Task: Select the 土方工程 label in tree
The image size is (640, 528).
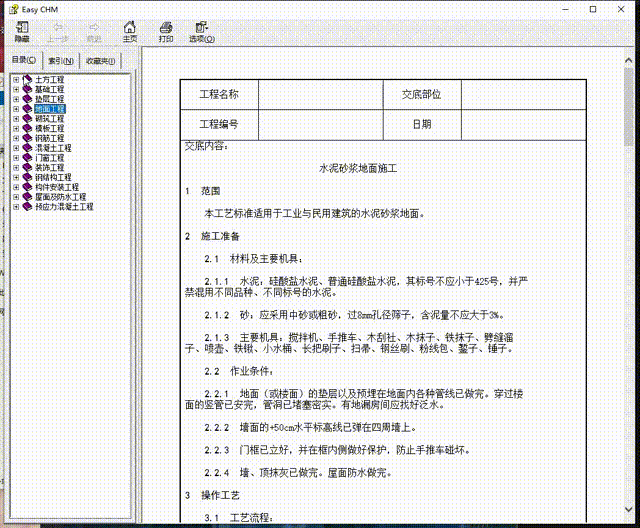Action: click(49, 80)
